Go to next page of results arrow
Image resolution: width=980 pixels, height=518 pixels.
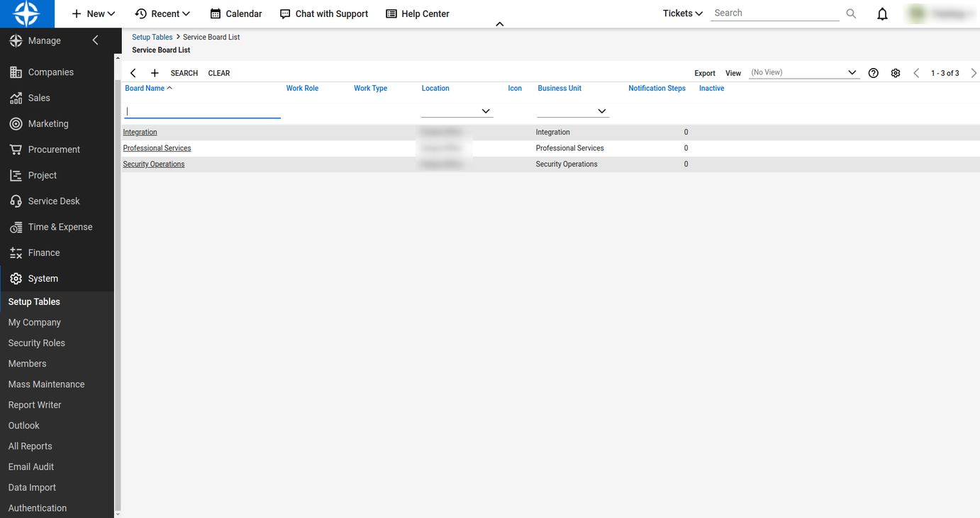(x=974, y=73)
